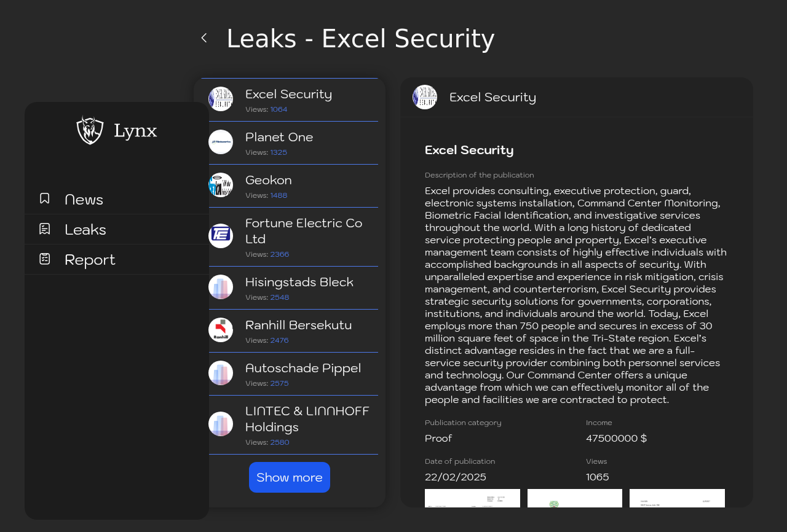The image size is (787, 532).
Task: Select the Excel Security title in the list
Action: click(x=289, y=94)
